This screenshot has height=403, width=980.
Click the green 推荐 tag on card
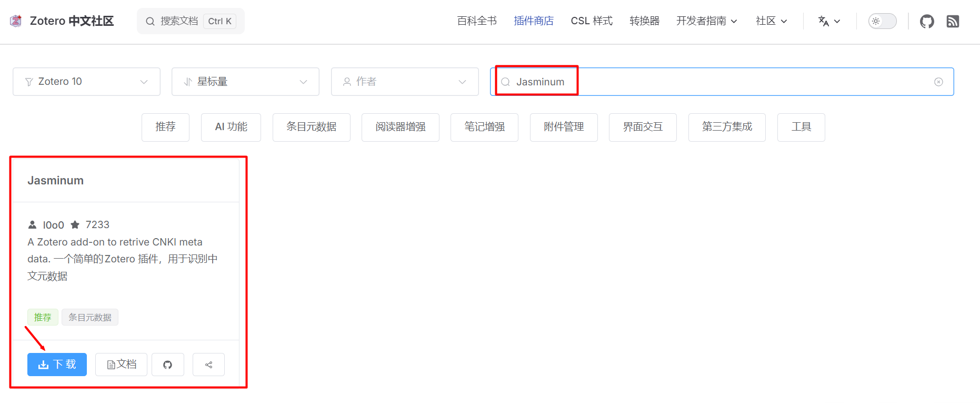[43, 317]
